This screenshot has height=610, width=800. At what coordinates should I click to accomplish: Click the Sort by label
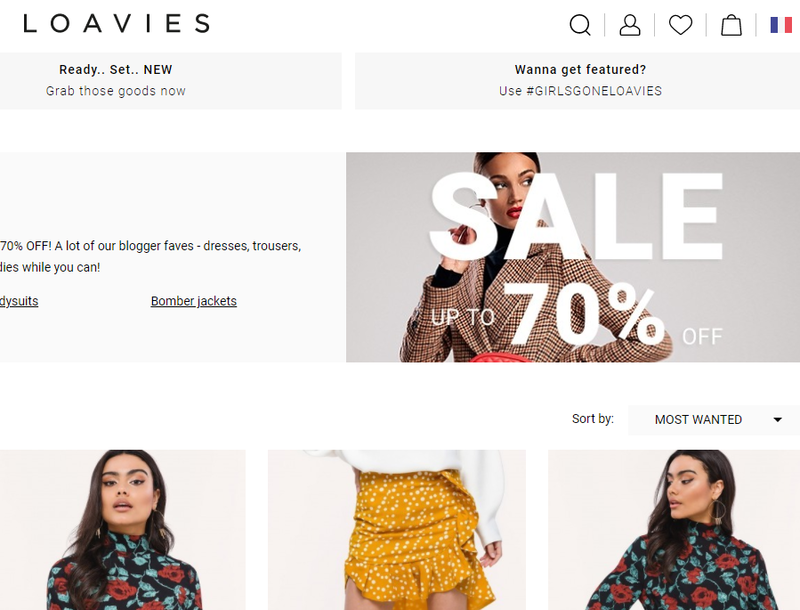tap(593, 419)
